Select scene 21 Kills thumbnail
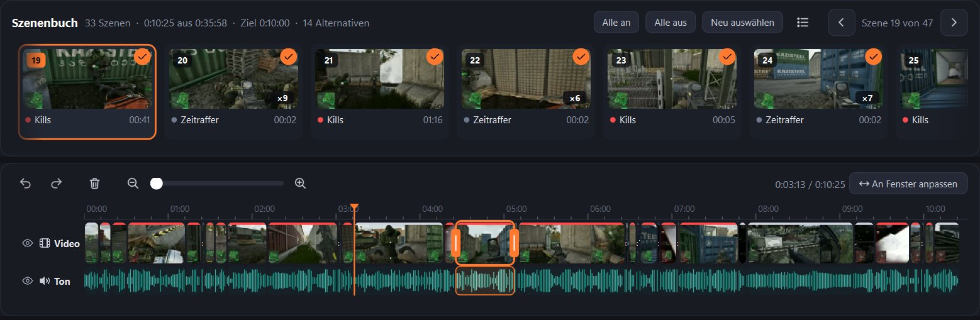 379,79
